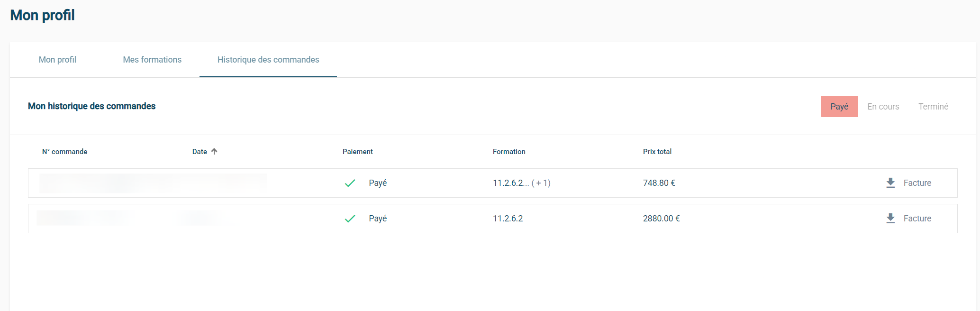Viewport: 980px width, 311px height.
Task: Click green checkmark on the 748.80 € order
Action: (350, 183)
